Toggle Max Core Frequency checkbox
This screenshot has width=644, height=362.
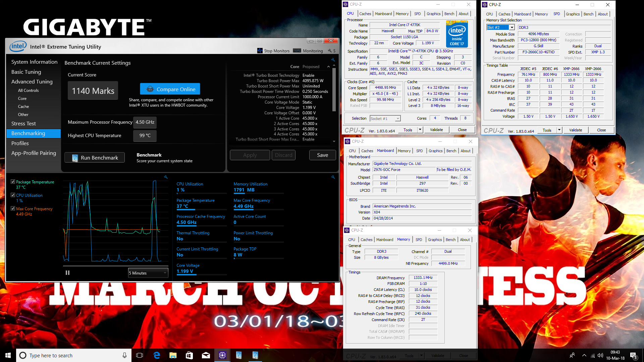point(13,208)
